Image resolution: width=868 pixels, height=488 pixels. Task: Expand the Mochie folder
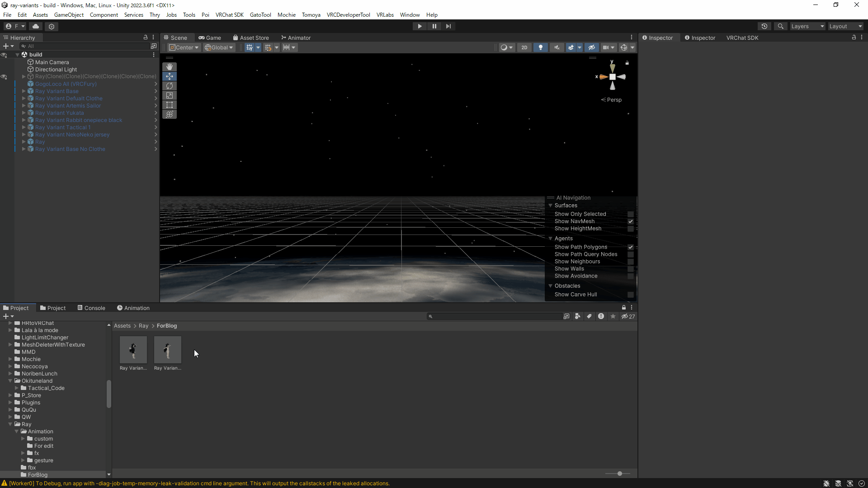pyautogui.click(x=10, y=359)
